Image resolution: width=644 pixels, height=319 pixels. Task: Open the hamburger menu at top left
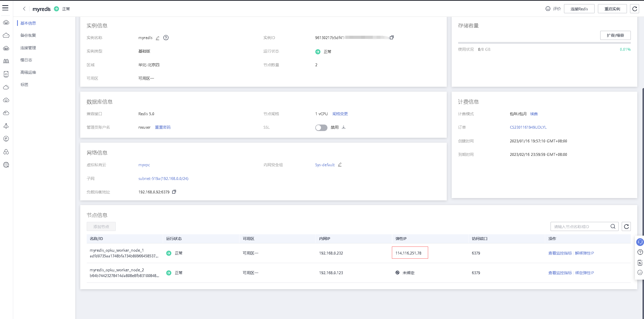[5, 8]
